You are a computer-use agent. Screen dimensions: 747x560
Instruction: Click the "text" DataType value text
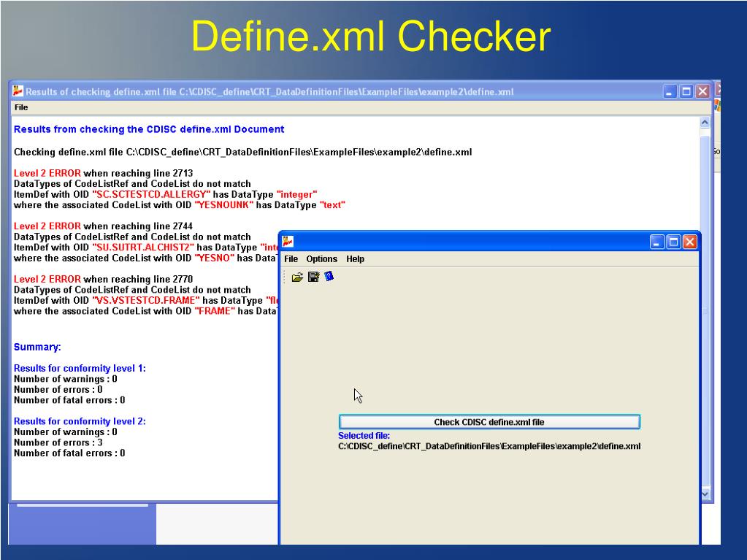[332, 205]
